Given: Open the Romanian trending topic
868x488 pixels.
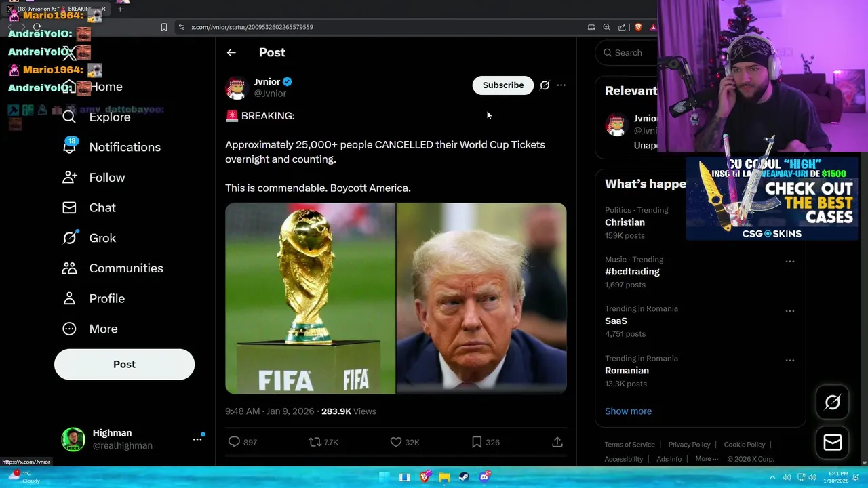Looking at the screenshot, I should click(627, 371).
